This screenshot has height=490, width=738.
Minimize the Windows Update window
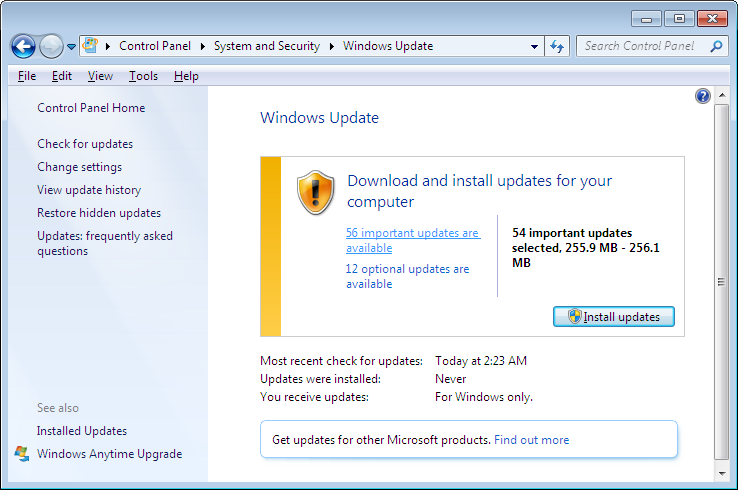(x=647, y=19)
